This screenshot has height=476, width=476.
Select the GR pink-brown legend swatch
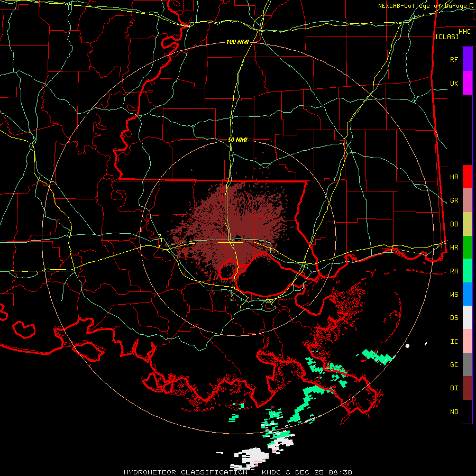point(467,200)
